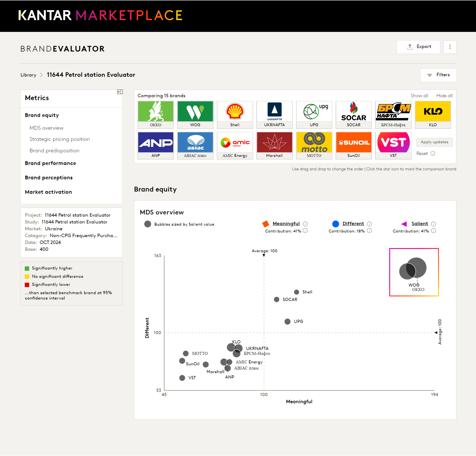Click the Library breadcrumb link
This screenshot has height=456, width=476.
point(28,75)
